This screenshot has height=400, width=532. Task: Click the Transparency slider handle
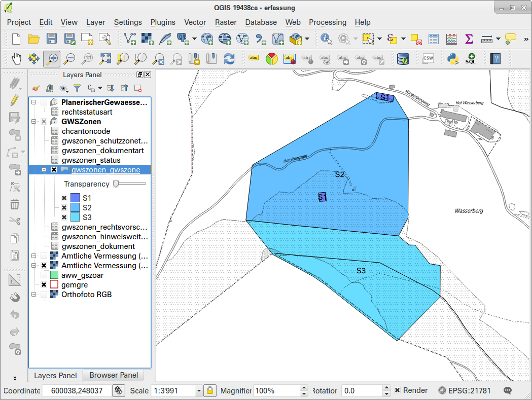coord(116,184)
